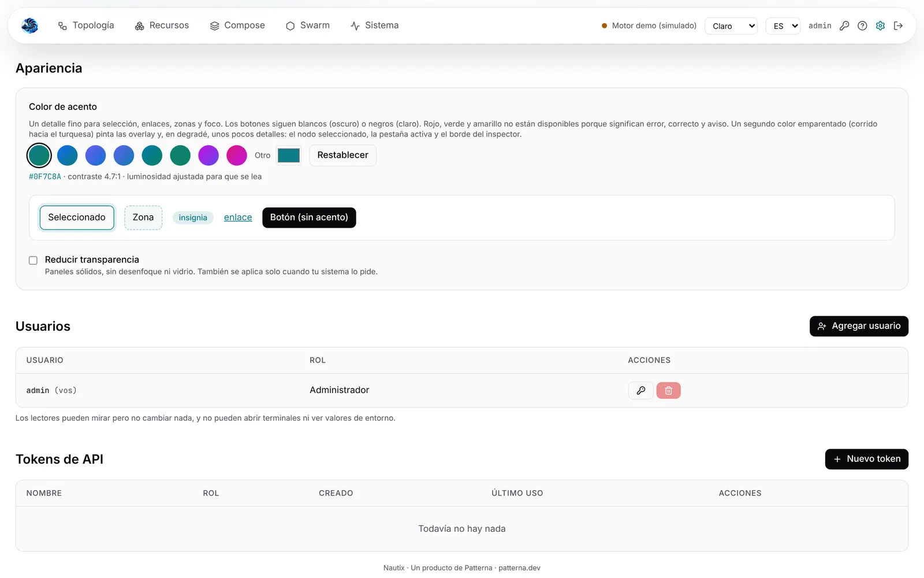Click the admin (vos) user cell
Viewport: 924px width, 578px height.
(x=51, y=391)
